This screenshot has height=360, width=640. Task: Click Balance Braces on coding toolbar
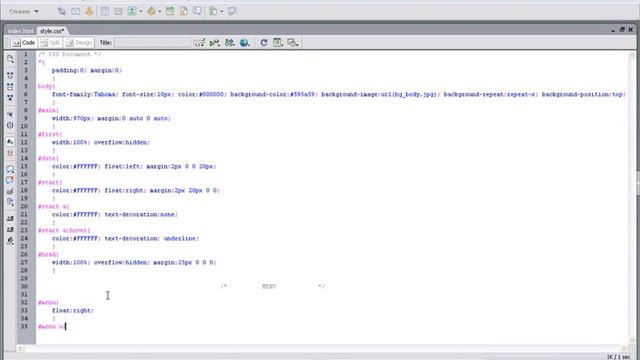coord(10,125)
